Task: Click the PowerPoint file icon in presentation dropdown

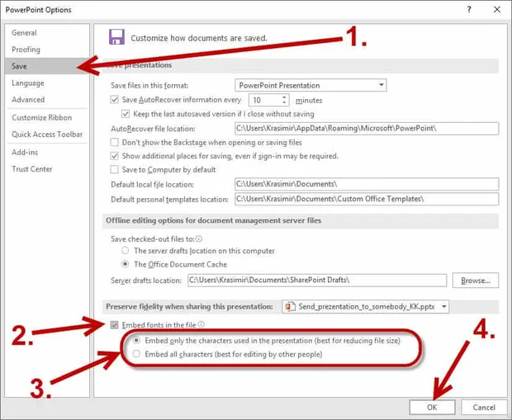Action: pyautogui.click(x=289, y=307)
